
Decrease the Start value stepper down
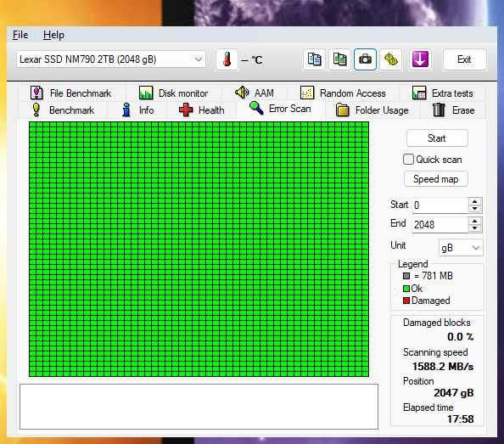click(475, 208)
